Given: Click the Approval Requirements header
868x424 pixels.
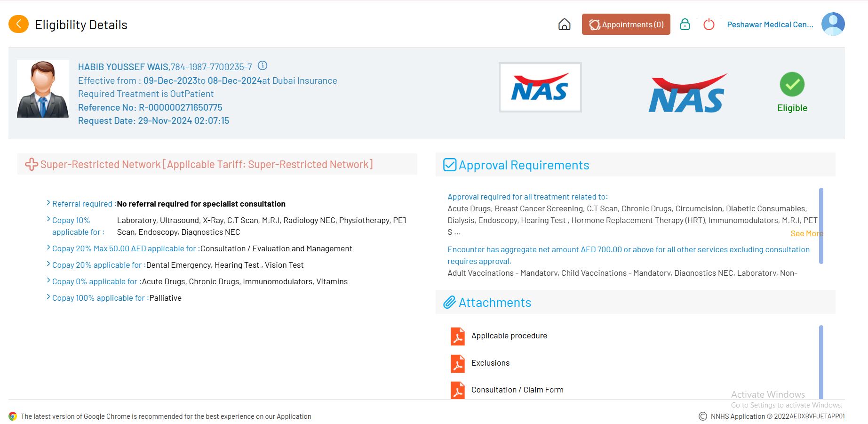Looking at the screenshot, I should tap(524, 165).
